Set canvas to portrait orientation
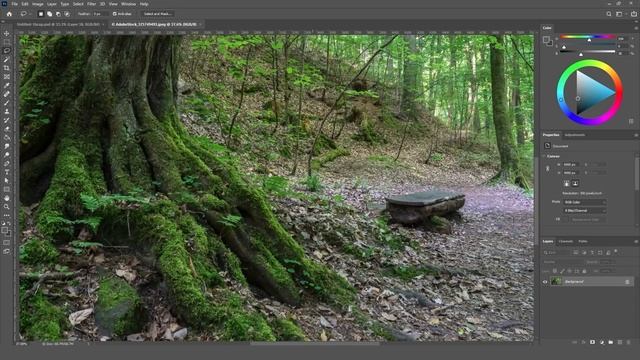The height and width of the screenshot is (360, 640). (x=567, y=184)
